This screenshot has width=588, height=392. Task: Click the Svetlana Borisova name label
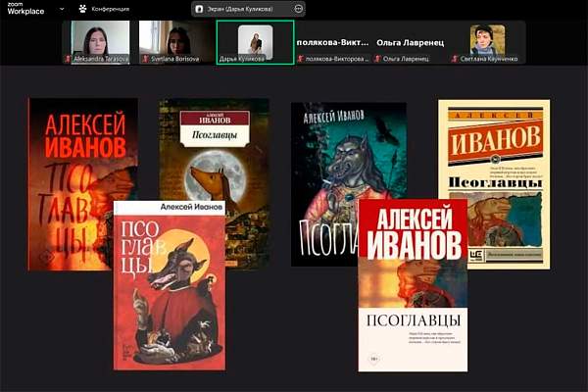tap(174, 59)
